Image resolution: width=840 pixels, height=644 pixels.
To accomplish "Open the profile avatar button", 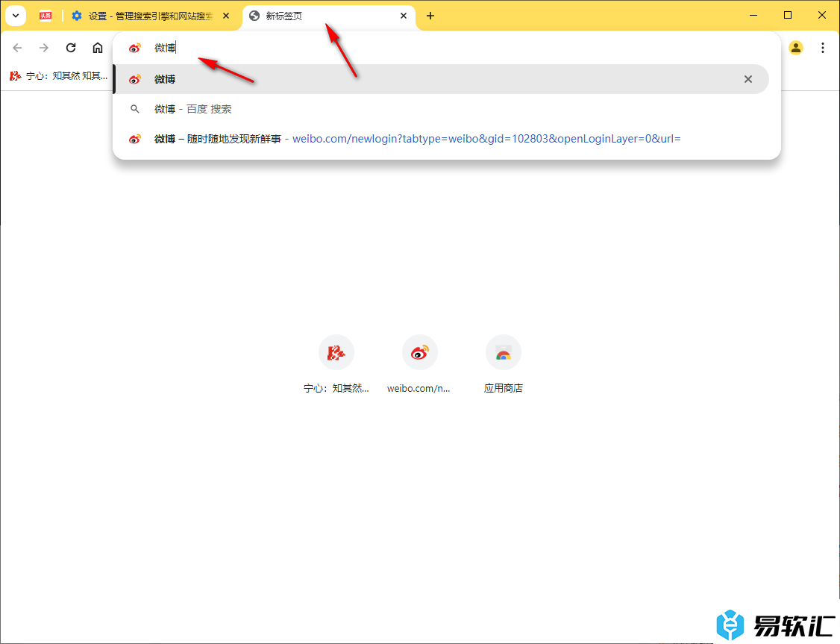I will point(796,48).
